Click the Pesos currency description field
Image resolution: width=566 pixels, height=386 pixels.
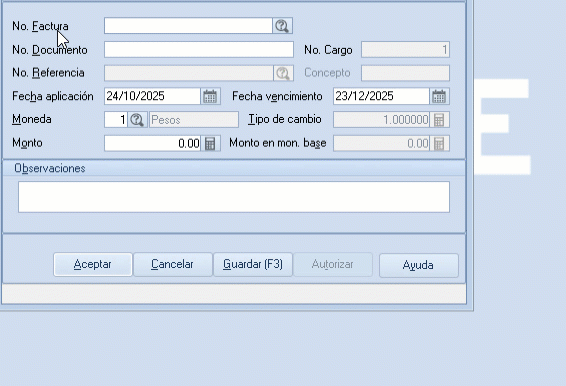[x=194, y=120]
